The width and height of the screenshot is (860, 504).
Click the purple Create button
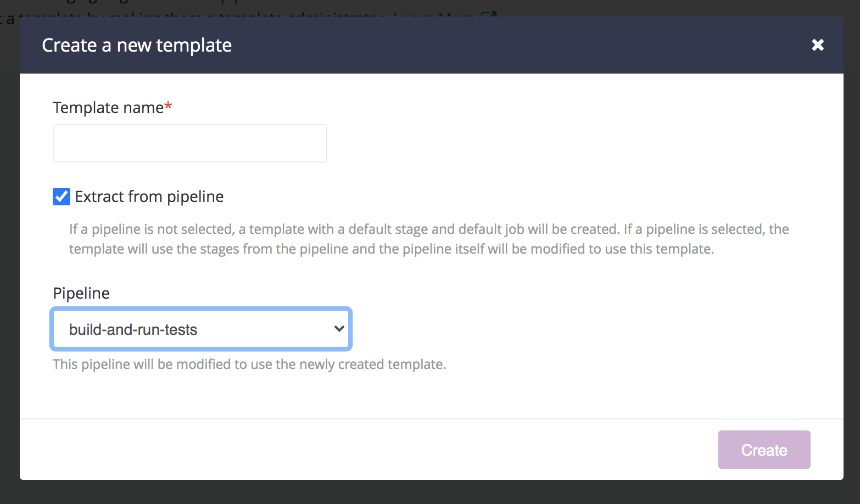click(764, 450)
